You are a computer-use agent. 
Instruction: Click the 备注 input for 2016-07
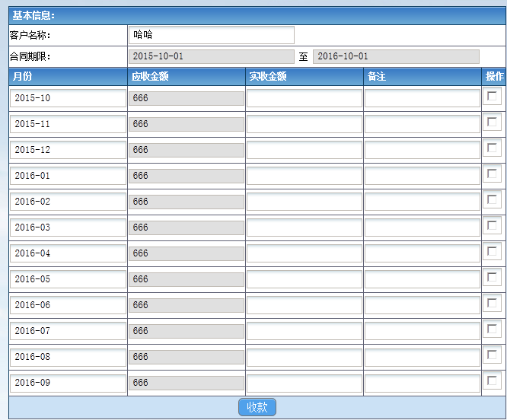[422, 331]
